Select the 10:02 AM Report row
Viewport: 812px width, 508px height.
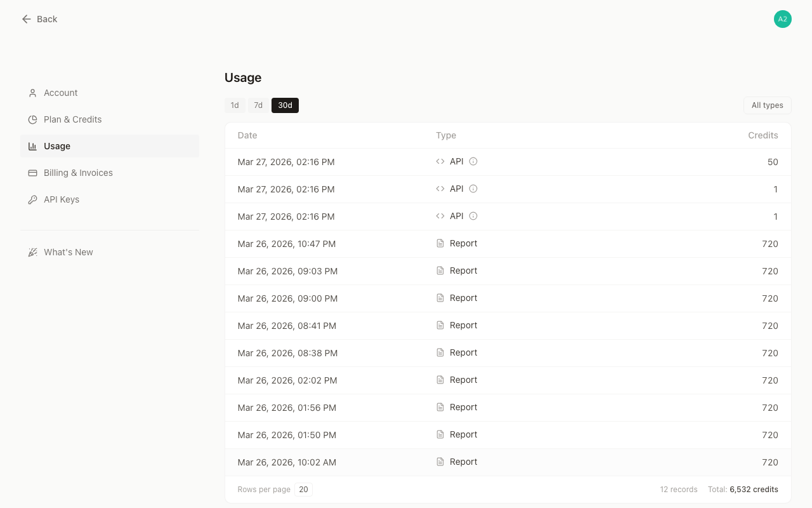click(x=507, y=462)
